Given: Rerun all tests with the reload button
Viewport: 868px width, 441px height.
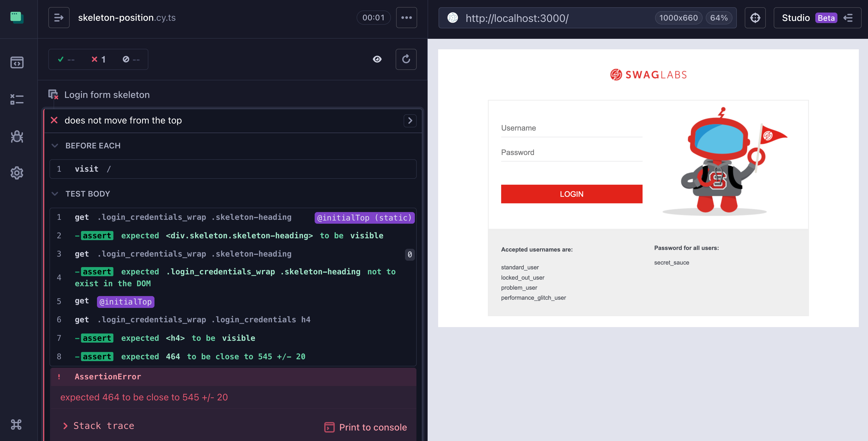Looking at the screenshot, I should (x=406, y=59).
